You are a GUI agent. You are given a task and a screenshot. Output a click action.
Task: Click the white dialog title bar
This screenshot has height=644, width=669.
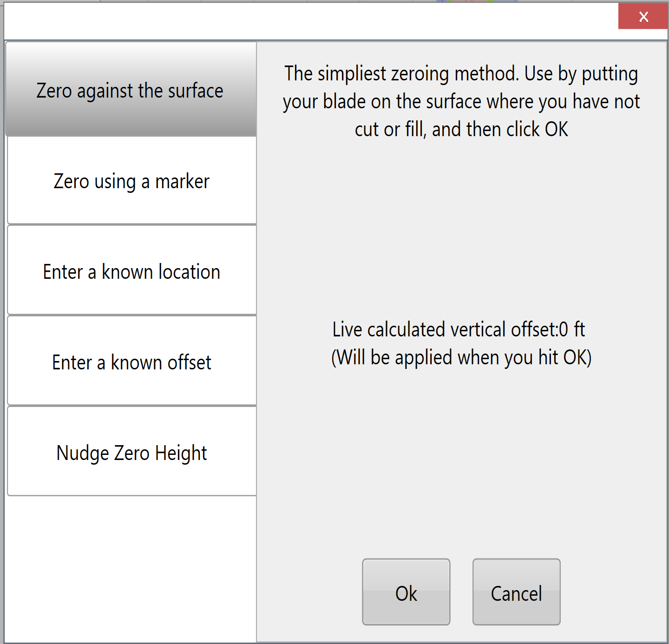(x=311, y=21)
